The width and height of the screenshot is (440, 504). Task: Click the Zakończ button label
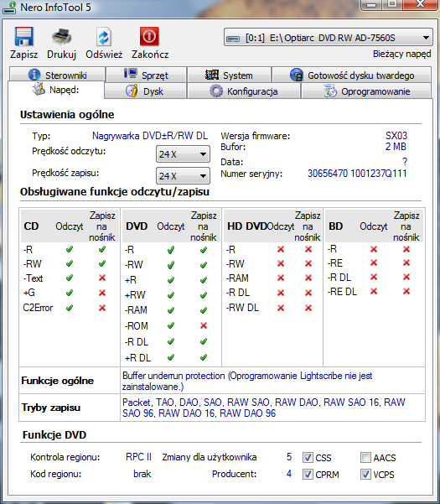tap(150, 55)
